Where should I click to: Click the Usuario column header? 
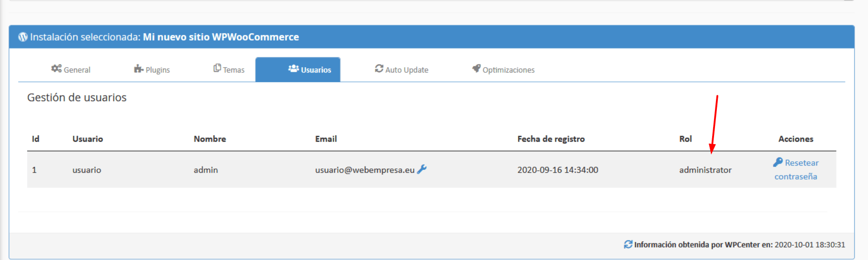point(88,139)
